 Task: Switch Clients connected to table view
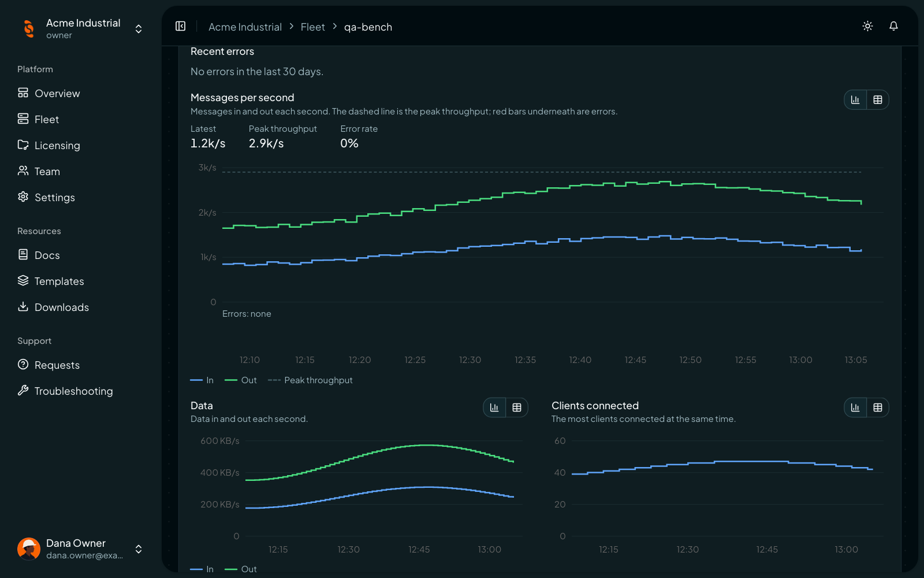coord(878,407)
